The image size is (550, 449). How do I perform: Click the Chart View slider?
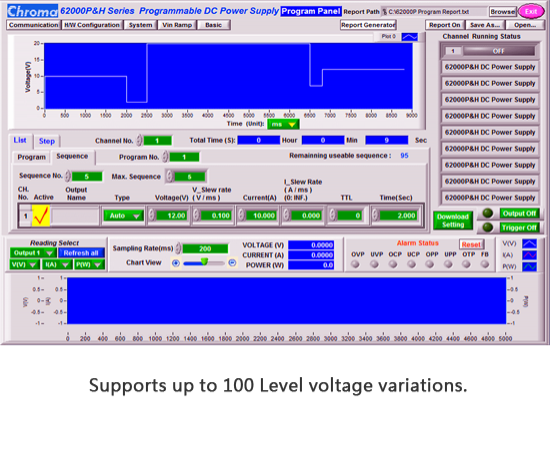(x=204, y=263)
